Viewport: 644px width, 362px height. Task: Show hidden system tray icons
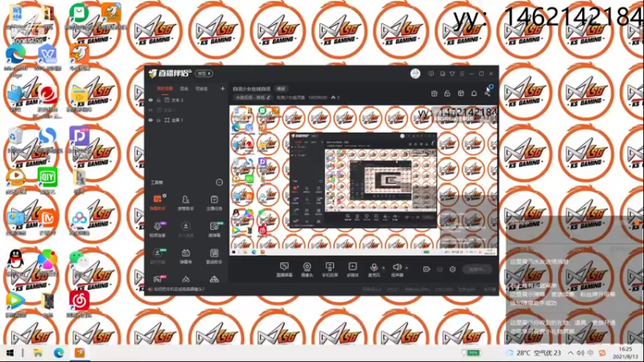pyautogui.click(x=571, y=353)
